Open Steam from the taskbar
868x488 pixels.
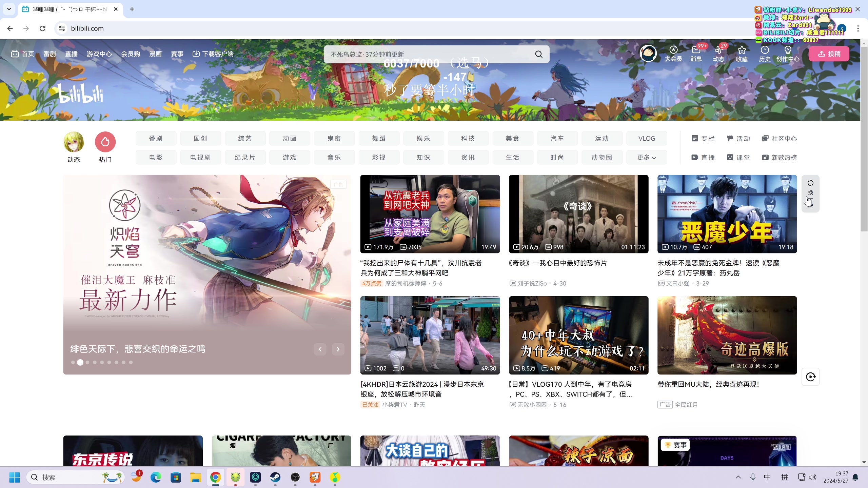(x=275, y=477)
